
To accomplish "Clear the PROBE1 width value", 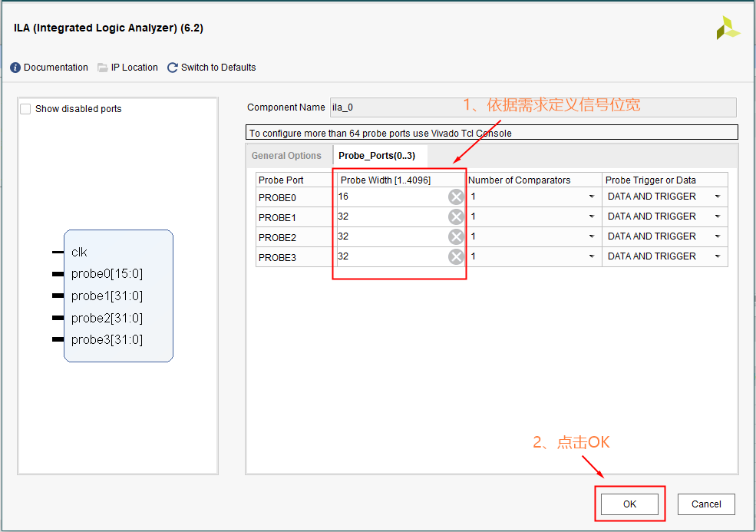I will [x=456, y=216].
